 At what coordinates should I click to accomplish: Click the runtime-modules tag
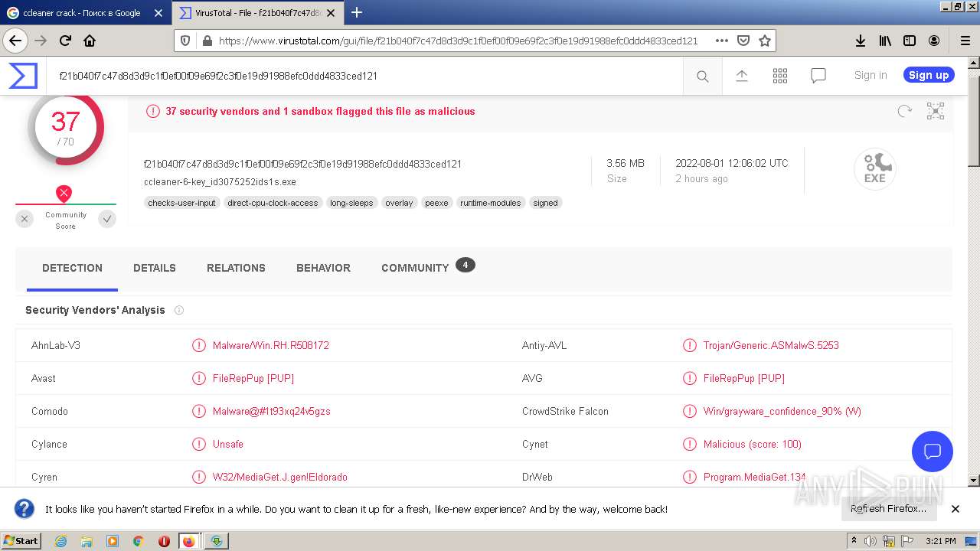491,203
